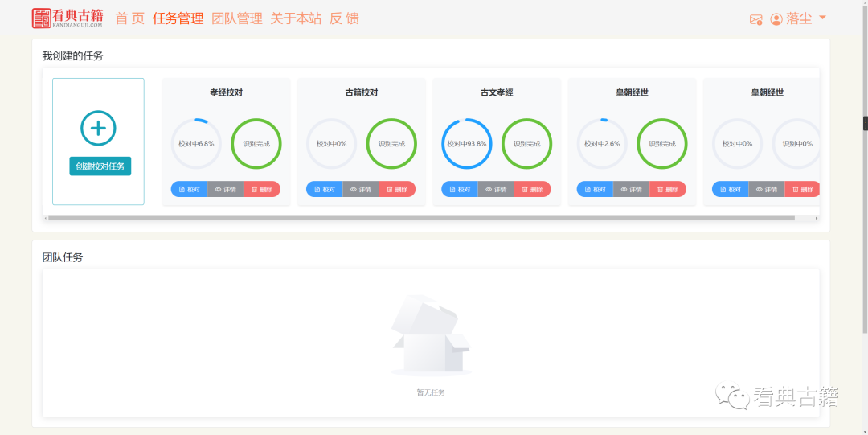
Task: Click the 校对中2.6% progress circle
Action: [602, 143]
